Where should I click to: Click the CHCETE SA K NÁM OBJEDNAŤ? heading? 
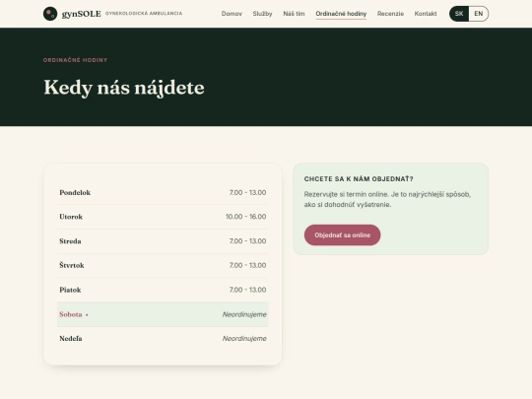[359, 179]
